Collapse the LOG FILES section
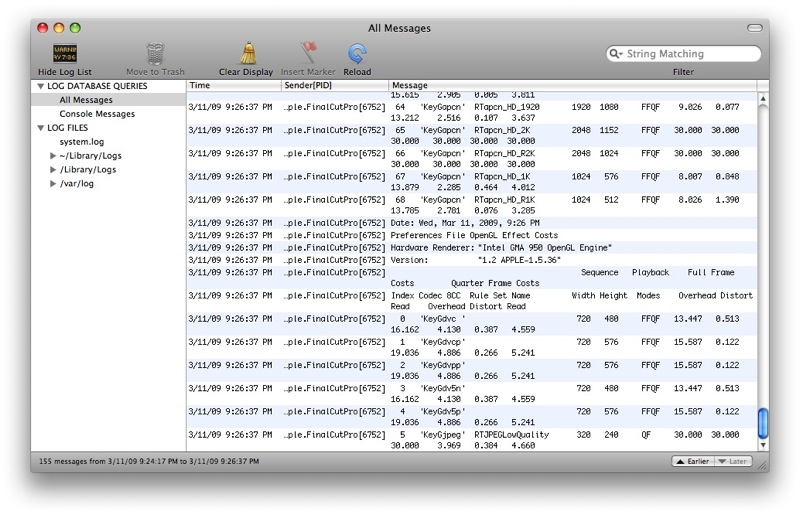 pyautogui.click(x=40, y=128)
